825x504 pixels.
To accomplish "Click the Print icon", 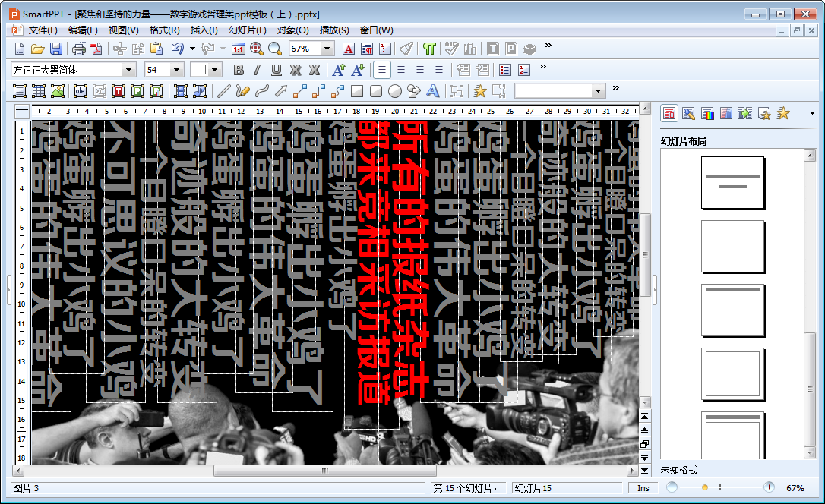I will [78, 49].
